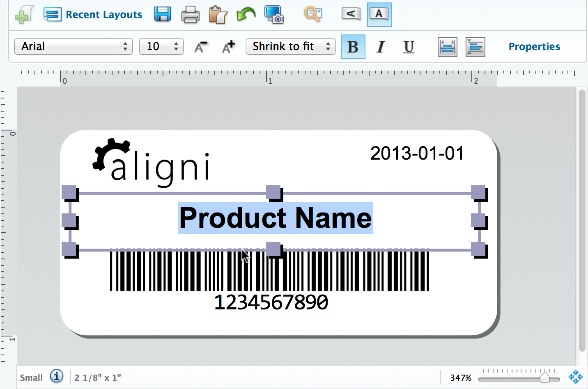Click the zoom slider thumb
This screenshot has width=588, height=389.
pos(545,377)
